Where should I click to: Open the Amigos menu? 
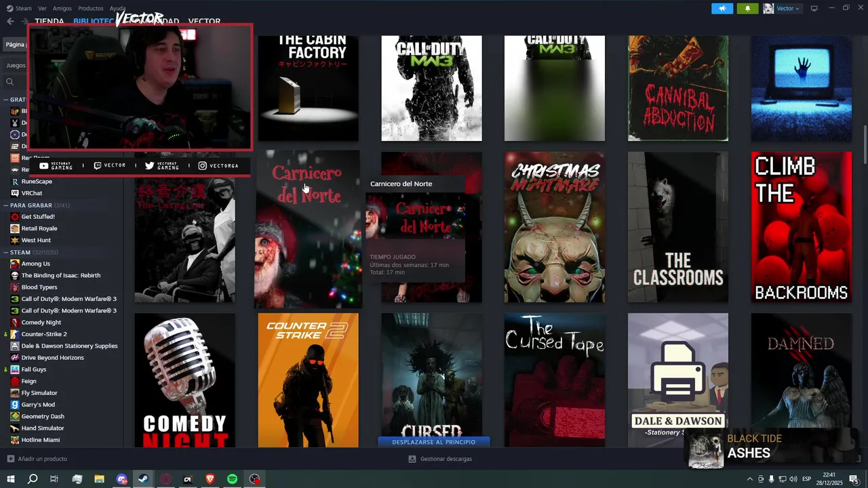tap(62, 8)
